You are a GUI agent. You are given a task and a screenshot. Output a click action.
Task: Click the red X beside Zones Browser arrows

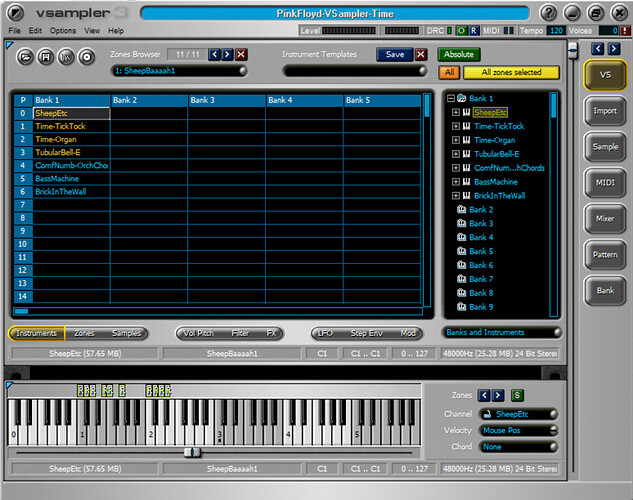(241, 54)
